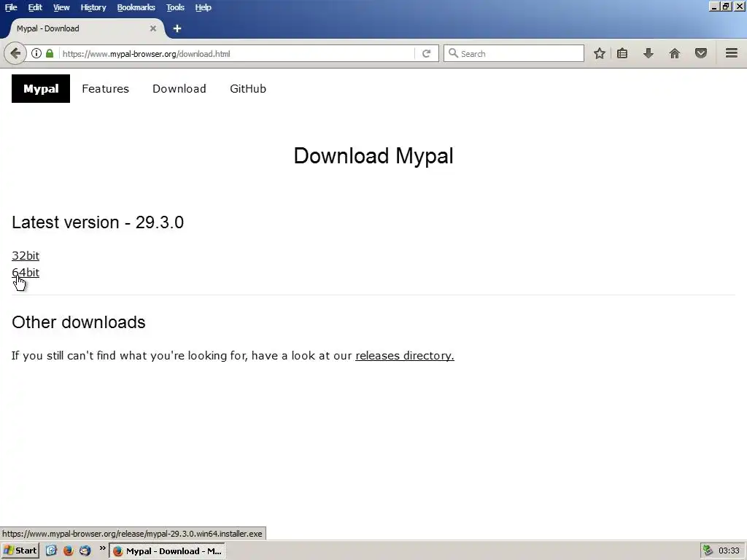Click the 'Other downloads' heading
The height and width of the screenshot is (560, 747).
79,322
